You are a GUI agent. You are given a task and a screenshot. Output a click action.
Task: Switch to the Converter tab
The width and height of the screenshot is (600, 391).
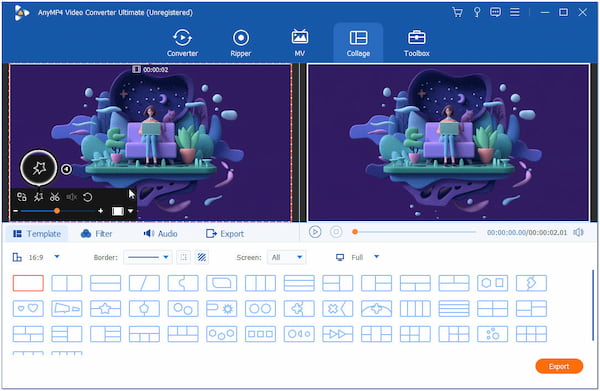(x=183, y=42)
